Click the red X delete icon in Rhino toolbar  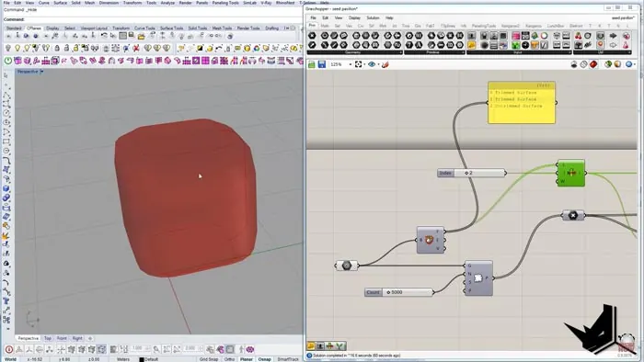[136, 49]
